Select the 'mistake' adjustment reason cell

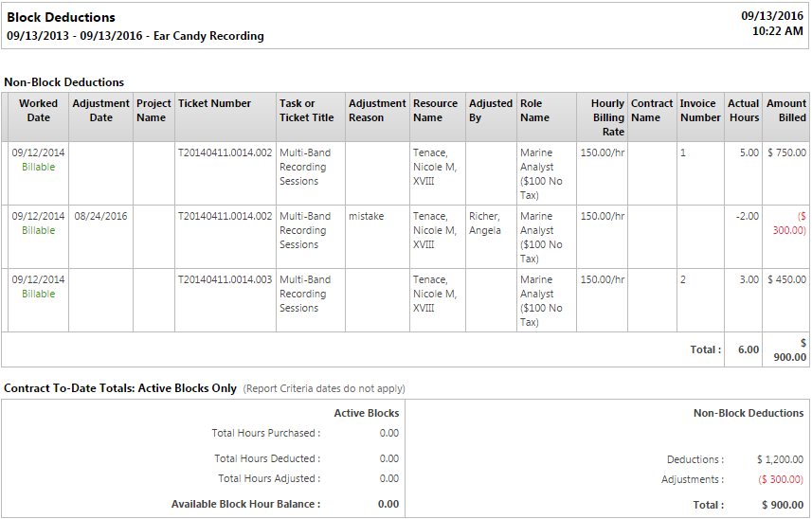366,216
